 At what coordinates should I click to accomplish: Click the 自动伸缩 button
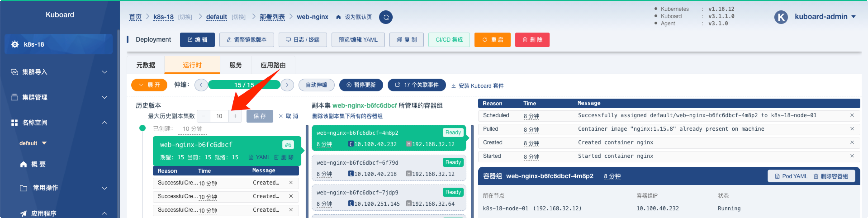point(316,85)
